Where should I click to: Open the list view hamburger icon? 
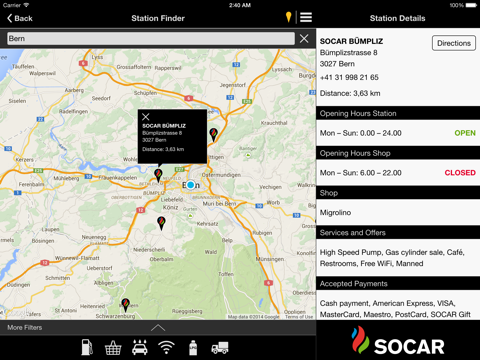[306, 17]
